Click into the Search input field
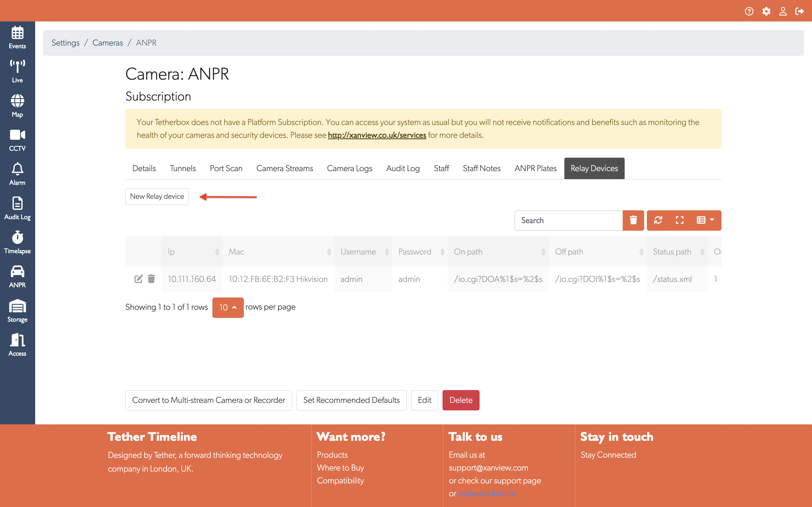This screenshot has height=507, width=812. 568,220
